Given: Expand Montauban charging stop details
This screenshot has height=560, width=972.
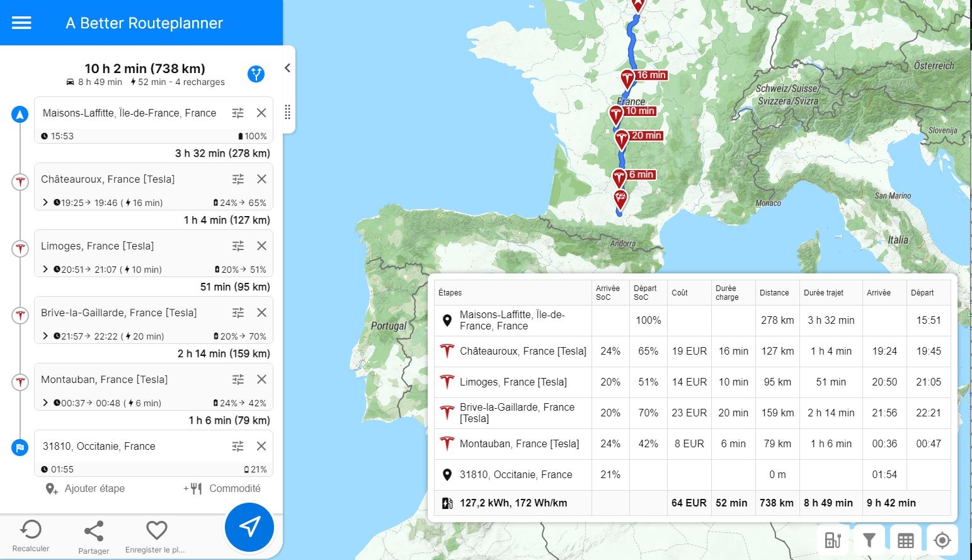Looking at the screenshot, I should [45, 403].
